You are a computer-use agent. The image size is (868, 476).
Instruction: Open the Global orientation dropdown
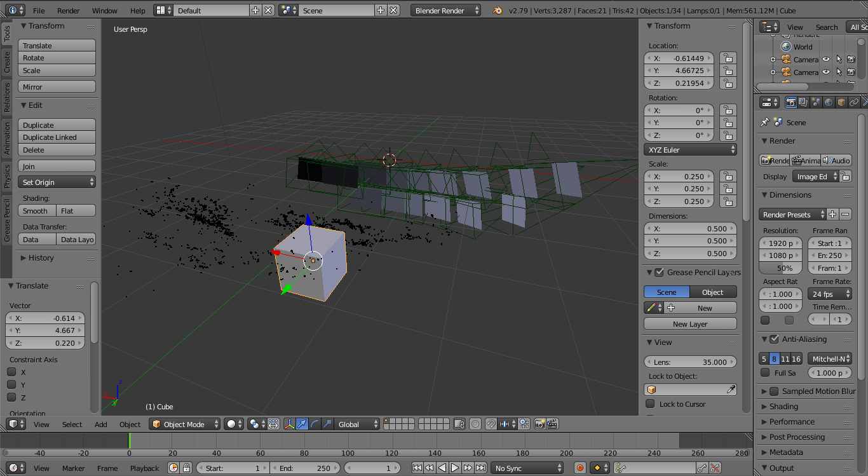358,424
